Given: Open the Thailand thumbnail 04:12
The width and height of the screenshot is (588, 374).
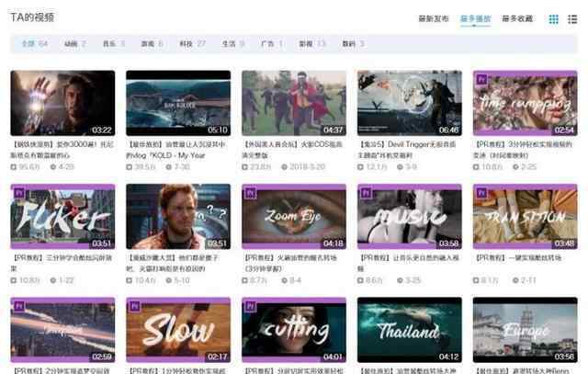Looking at the screenshot, I should (x=410, y=330).
